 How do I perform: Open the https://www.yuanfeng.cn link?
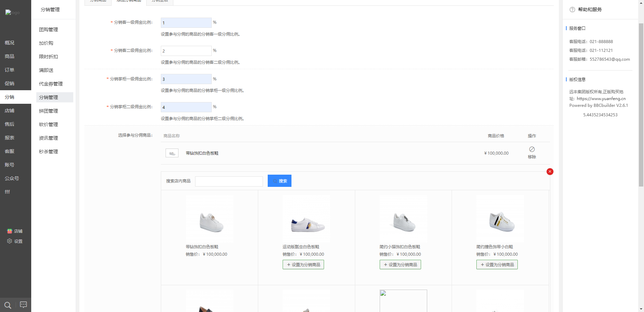[x=601, y=99]
